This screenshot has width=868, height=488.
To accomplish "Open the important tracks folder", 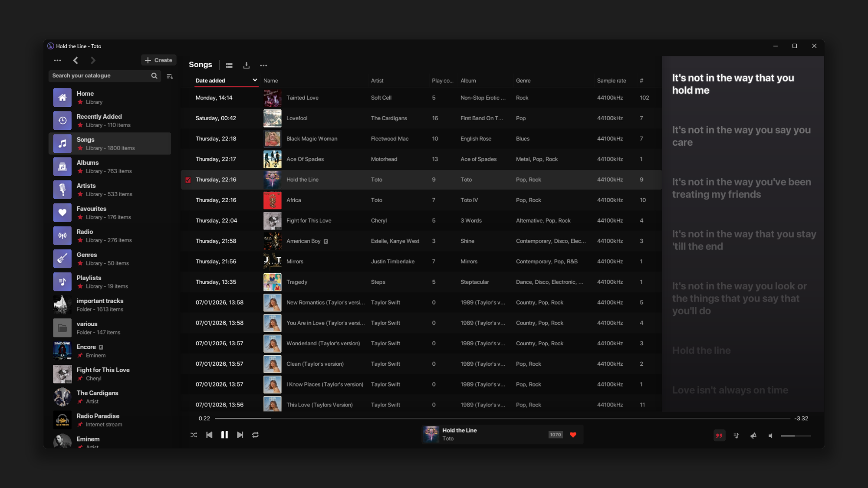I will click(x=110, y=305).
